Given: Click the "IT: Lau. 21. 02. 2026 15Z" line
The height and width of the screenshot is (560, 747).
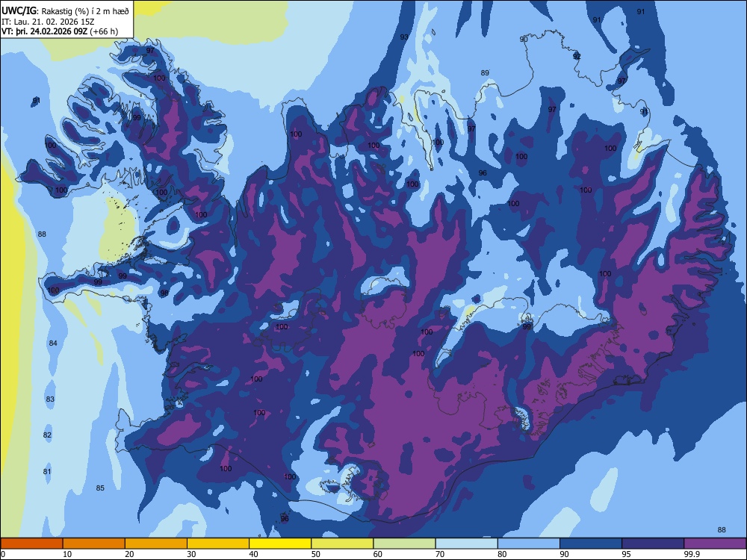Looking at the screenshot, I should [x=48, y=22].
